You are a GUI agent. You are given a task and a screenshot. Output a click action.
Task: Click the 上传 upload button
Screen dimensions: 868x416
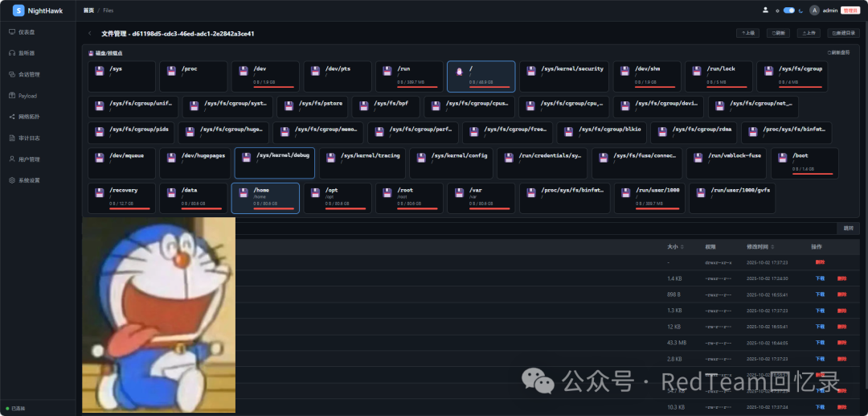(x=809, y=33)
